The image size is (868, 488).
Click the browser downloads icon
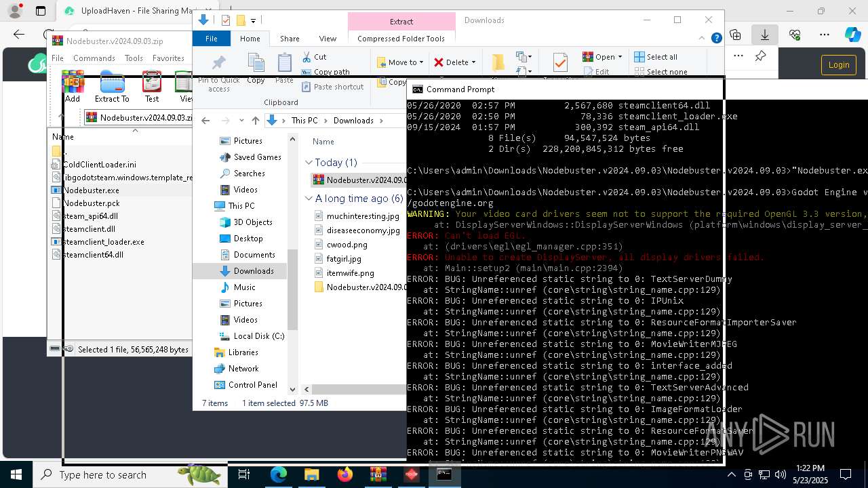tap(765, 35)
